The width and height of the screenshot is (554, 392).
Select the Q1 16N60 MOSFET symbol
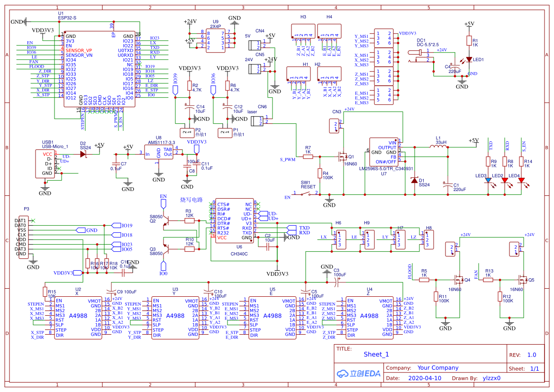(x=342, y=156)
